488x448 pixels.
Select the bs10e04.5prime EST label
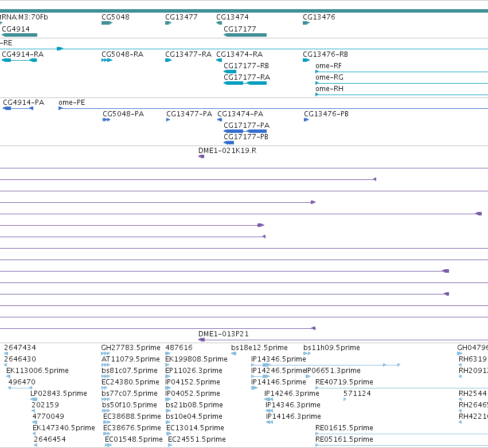194,416
